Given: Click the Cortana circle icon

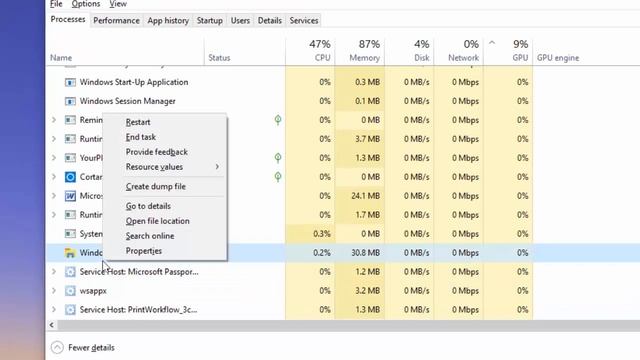Looking at the screenshot, I should coord(70,177).
